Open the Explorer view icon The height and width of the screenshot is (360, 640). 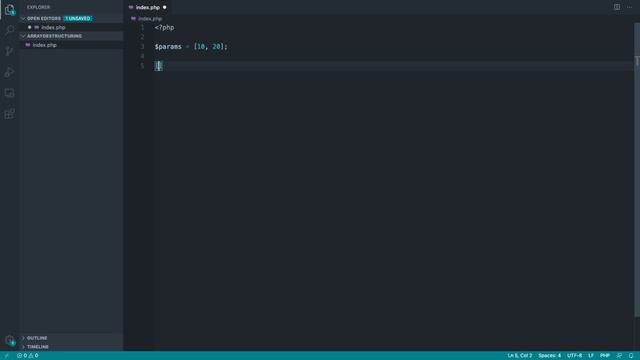[9, 10]
